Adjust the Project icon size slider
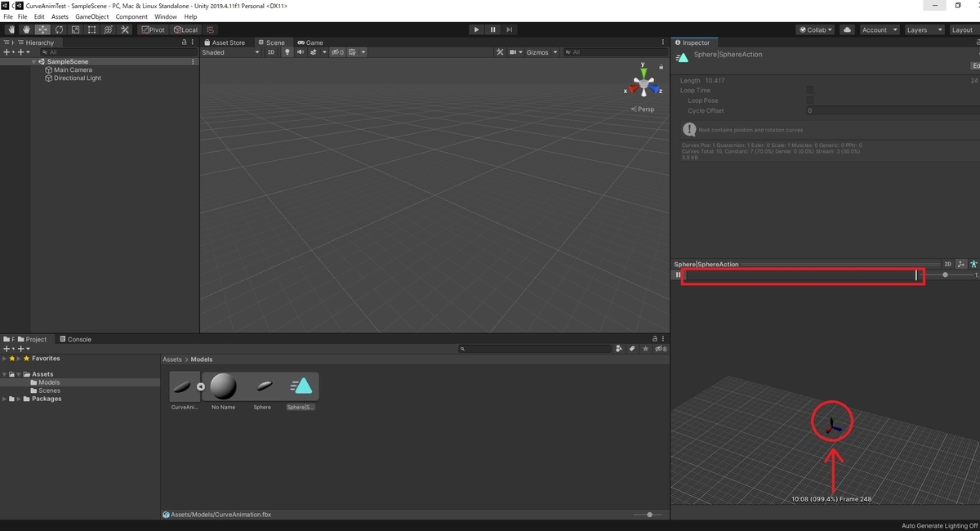The height and width of the screenshot is (531, 980). click(x=649, y=515)
